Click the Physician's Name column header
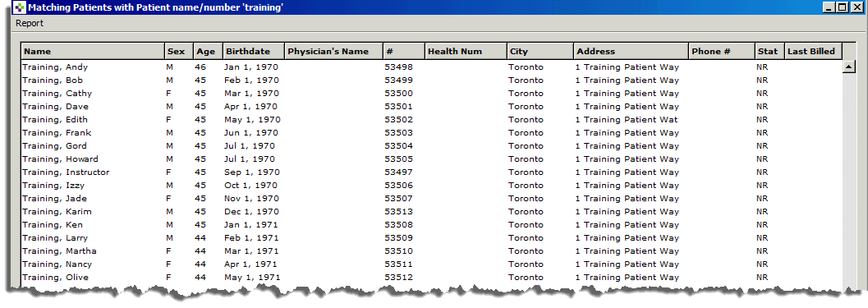The image size is (868, 308). click(x=333, y=51)
